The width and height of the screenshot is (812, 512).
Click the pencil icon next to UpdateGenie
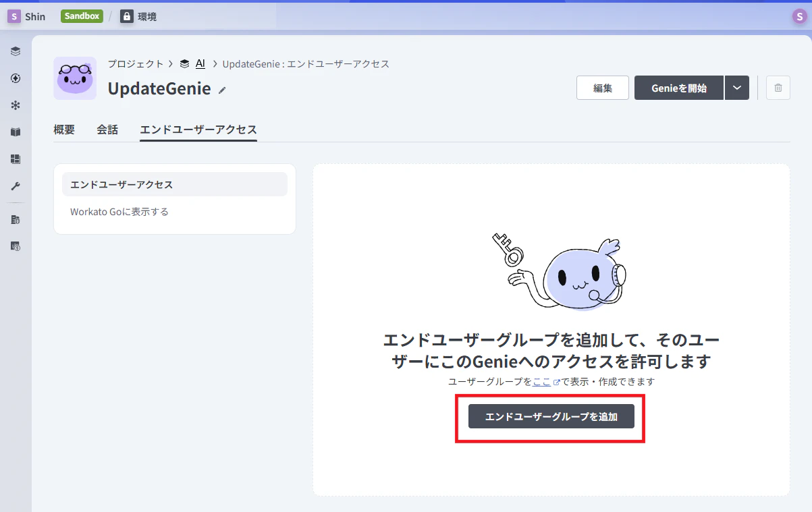[x=222, y=90]
